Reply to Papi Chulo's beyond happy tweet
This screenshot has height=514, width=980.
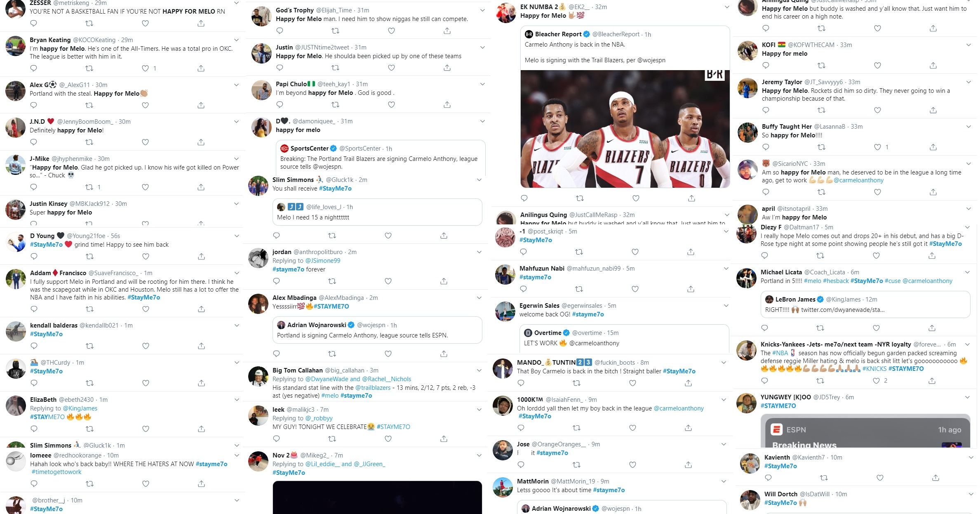tap(280, 105)
